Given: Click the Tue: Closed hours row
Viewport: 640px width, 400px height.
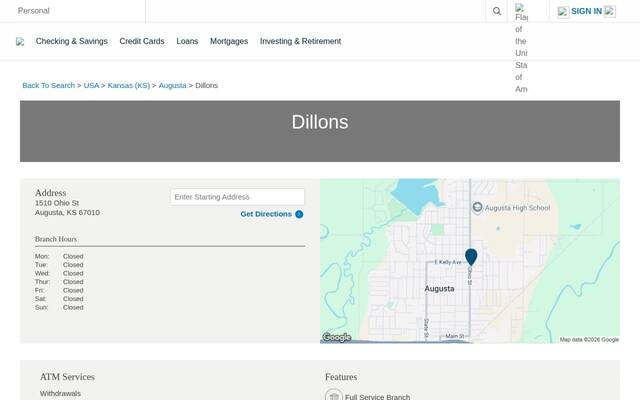Looking at the screenshot, I should click(x=59, y=265).
